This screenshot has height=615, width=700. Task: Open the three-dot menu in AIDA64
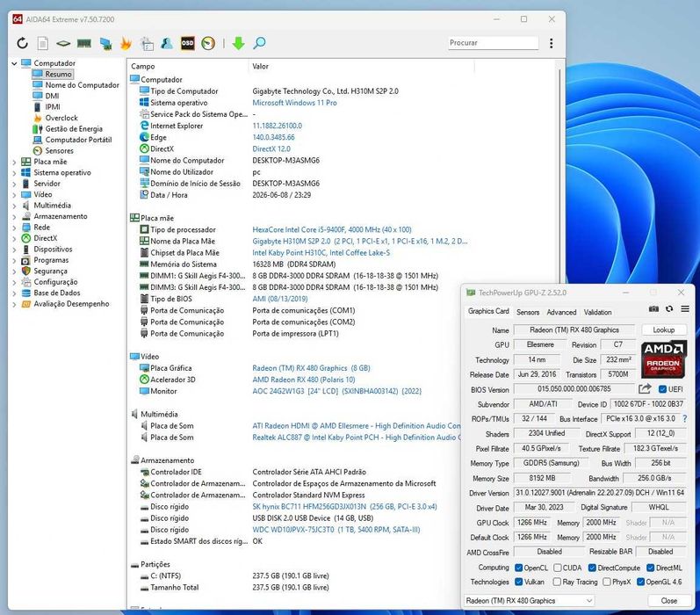pyautogui.click(x=552, y=43)
